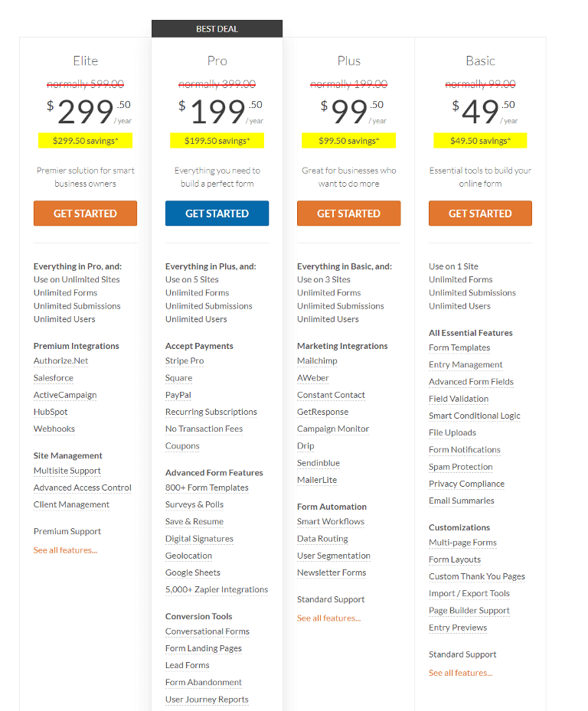Viewport: 588px width, 711px height.
Task: Open See all features in Basic column
Action: coord(460,673)
